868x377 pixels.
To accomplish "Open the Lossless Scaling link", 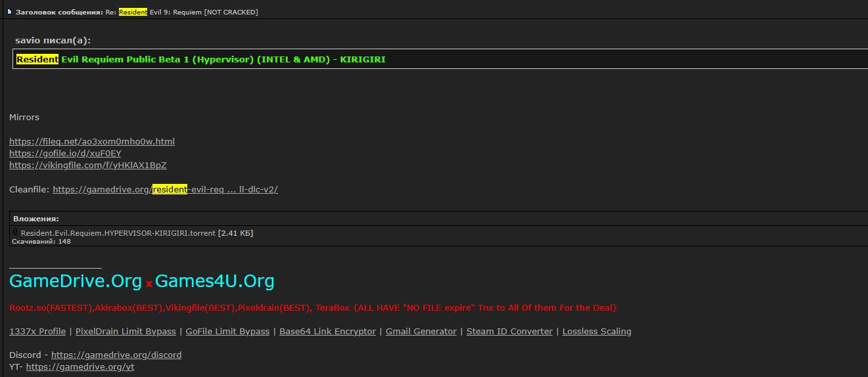I will click(x=597, y=332).
